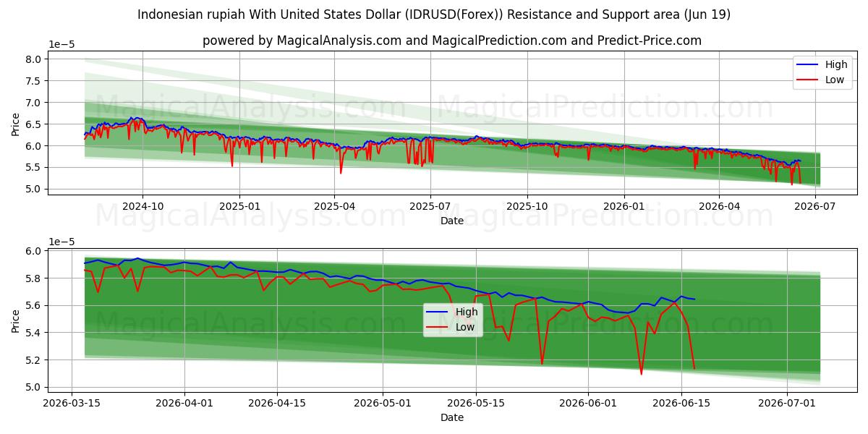This screenshot has height=434, width=868.
Task: Click the bottom chart x-axis label 2026-03-15
Action: click(x=71, y=405)
